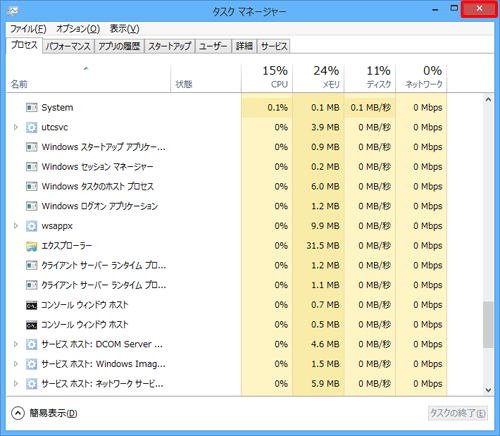Viewport: 500px width, 436px height.
Task: Click the コンソール ウィンドウ ホスト icon with 0.7 MB
Action: (31, 305)
